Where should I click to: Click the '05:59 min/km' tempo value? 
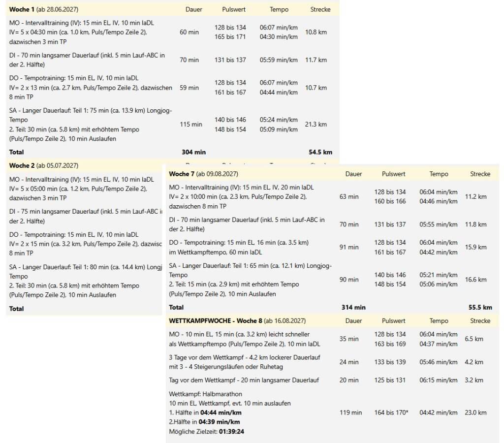(x=279, y=60)
